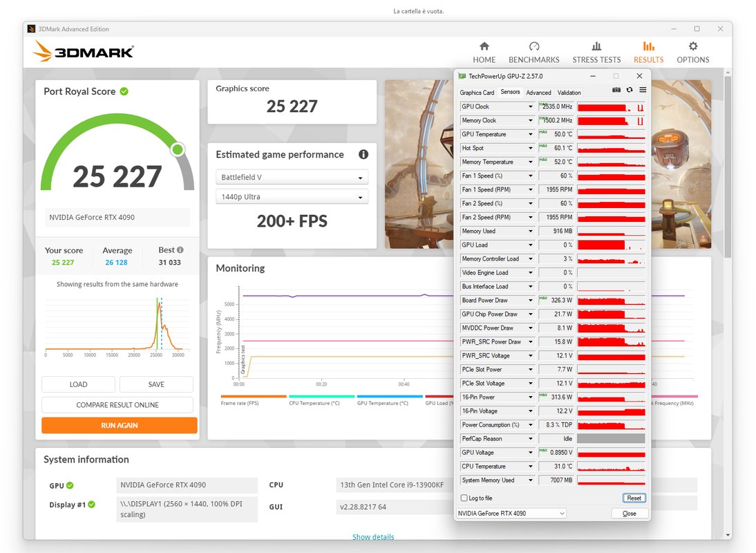Click the Show details link
756x553 pixels.
[373, 536]
